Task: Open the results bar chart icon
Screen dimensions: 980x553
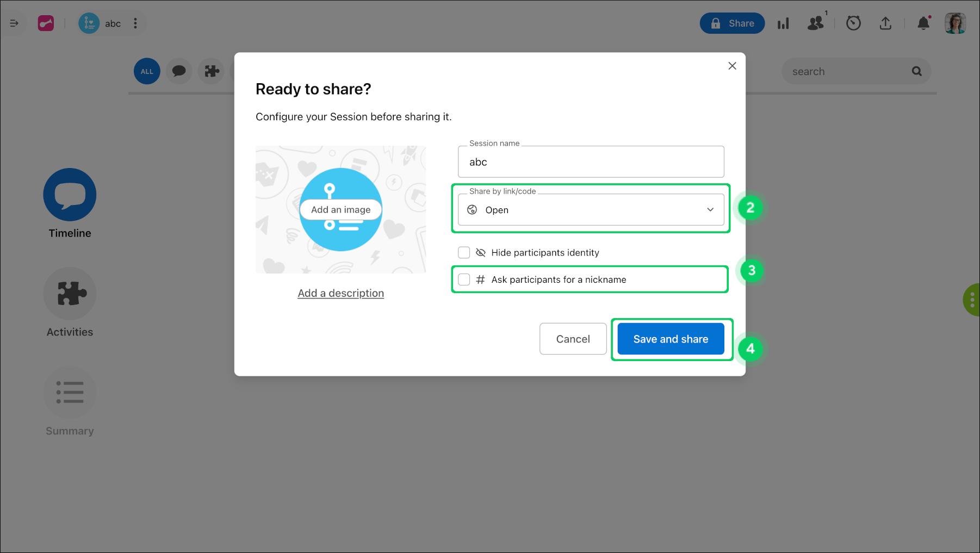Action: click(x=783, y=23)
